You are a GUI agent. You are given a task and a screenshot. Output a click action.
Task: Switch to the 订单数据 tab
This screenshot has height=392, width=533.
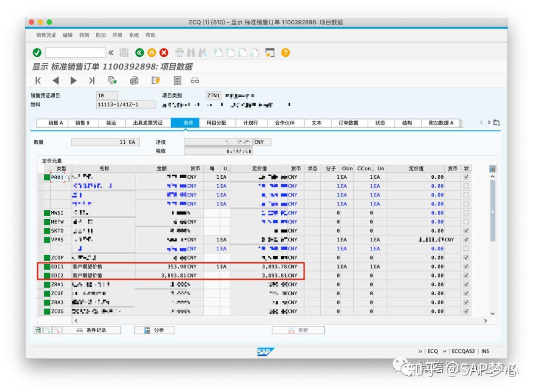pyautogui.click(x=348, y=123)
